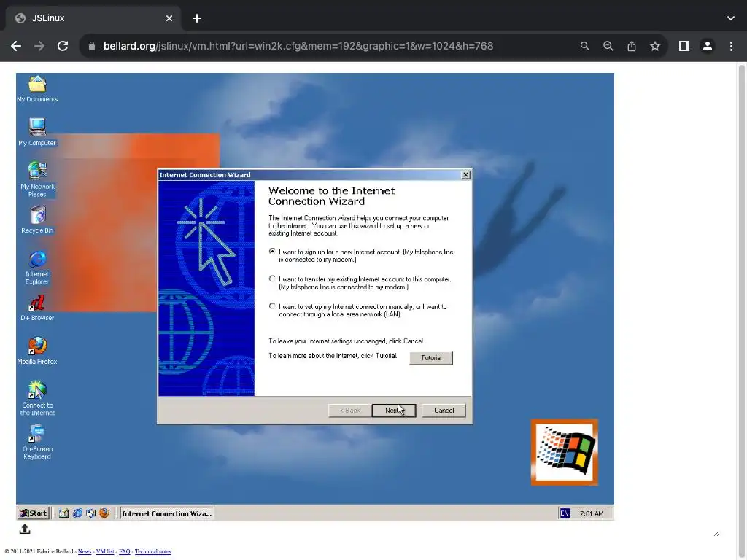
Task: Select transfer existing Internet account option
Action: click(272, 279)
